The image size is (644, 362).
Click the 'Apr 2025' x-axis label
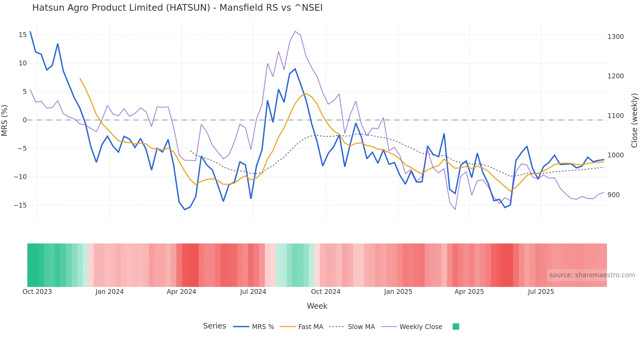[469, 292]
